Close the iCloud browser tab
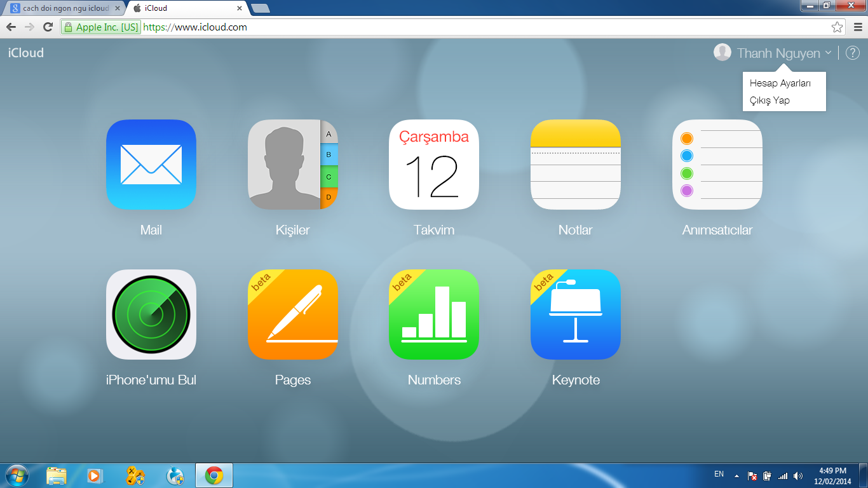Viewport: 868px width, 488px height. (x=240, y=8)
